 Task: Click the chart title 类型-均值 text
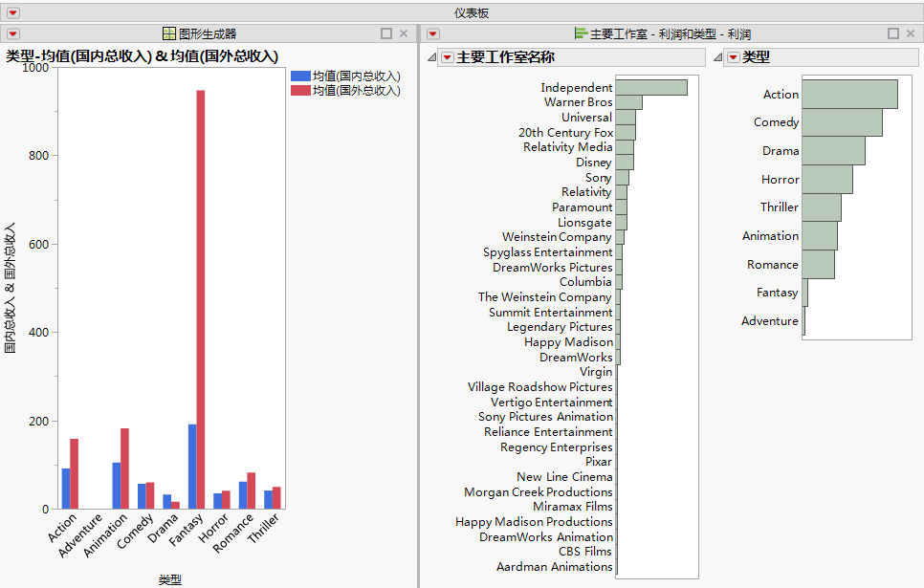(x=142, y=56)
